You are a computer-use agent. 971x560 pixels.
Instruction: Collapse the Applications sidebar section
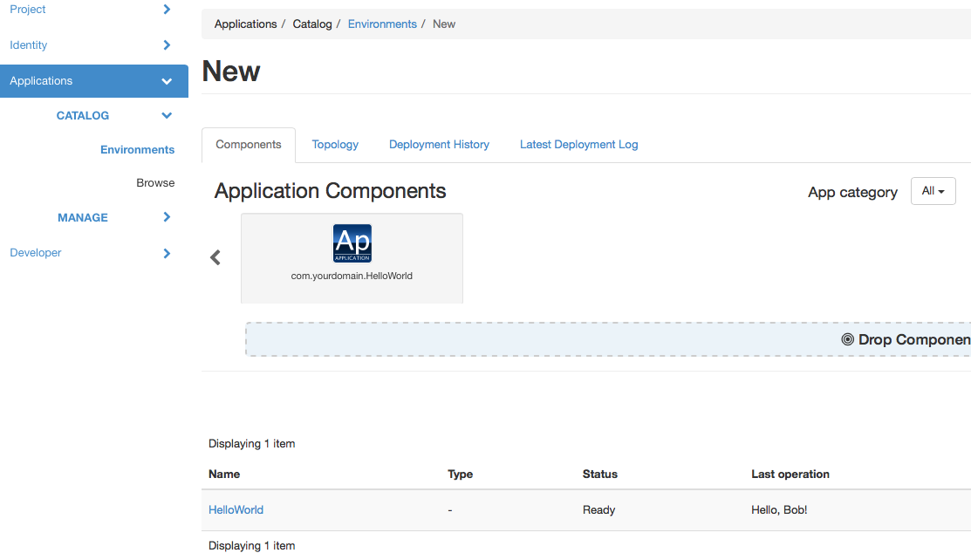[x=167, y=81]
